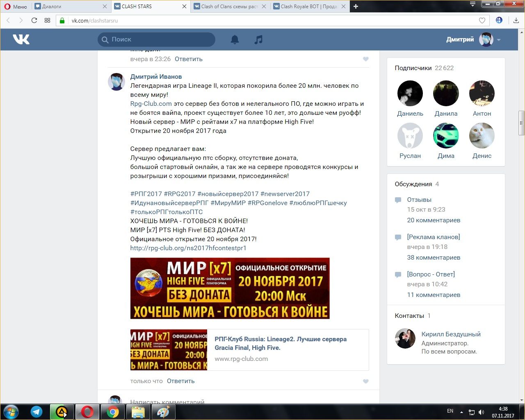Launch Google Chrome from taskbar
The width and height of the screenshot is (525, 420).
[x=113, y=412]
